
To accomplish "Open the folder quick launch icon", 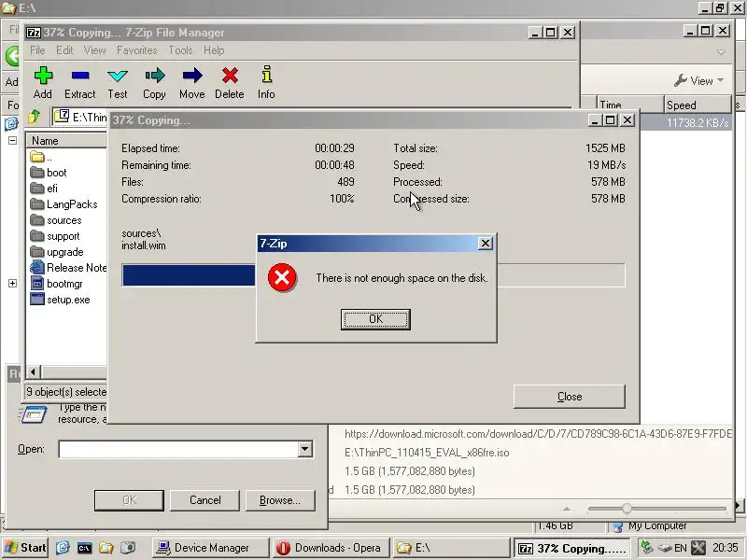I will coord(106,548).
